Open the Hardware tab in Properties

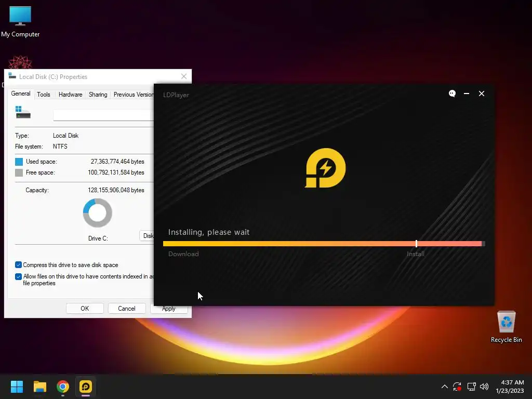[70, 95]
